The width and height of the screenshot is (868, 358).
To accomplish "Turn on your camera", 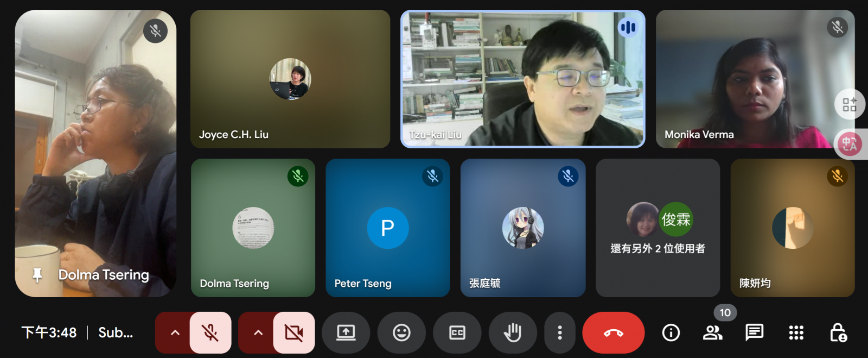I will pyautogui.click(x=293, y=332).
